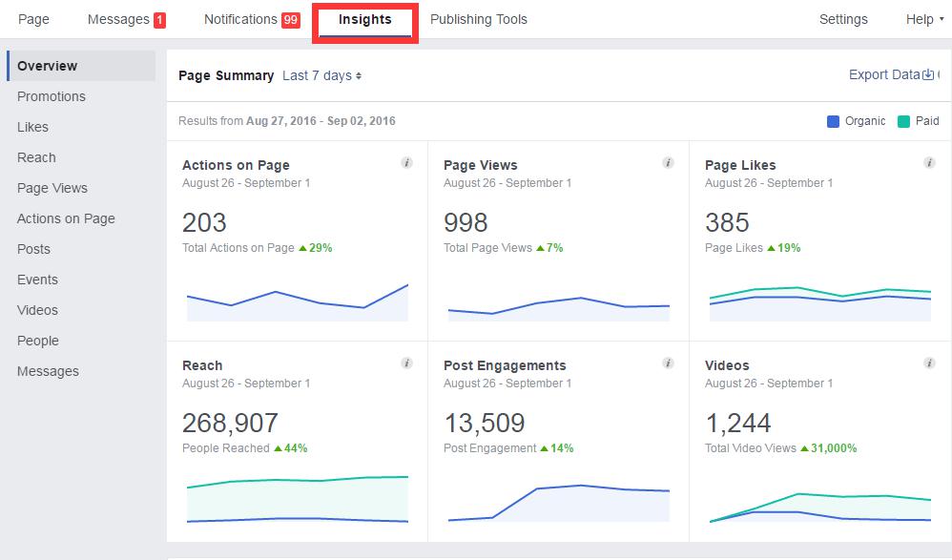Click info icon on Actions on Page card
This screenshot has width=952, height=560.
pyautogui.click(x=406, y=163)
